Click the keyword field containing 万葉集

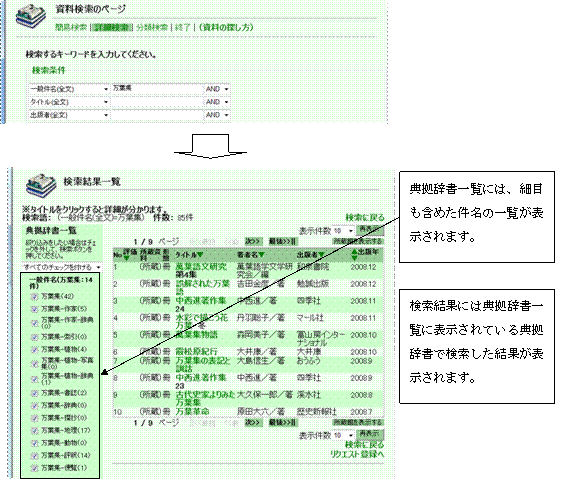tap(157, 89)
